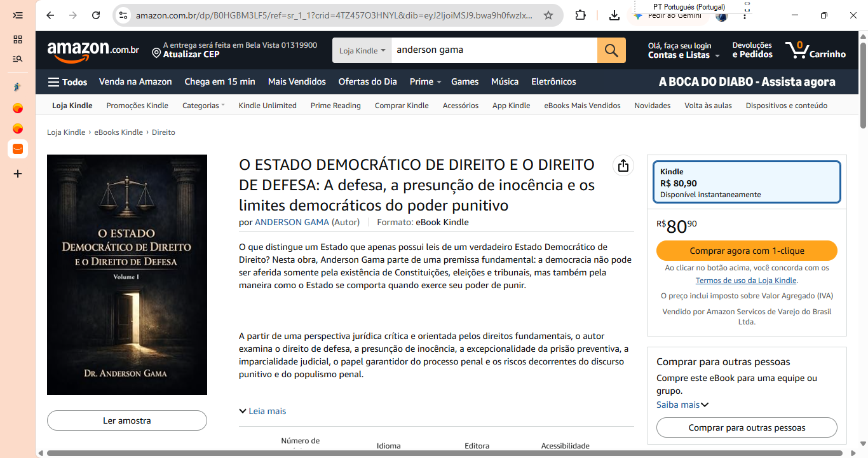Expand description with Leia mais
This screenshot has width=868, height=458.
click(x=262, y=411)
